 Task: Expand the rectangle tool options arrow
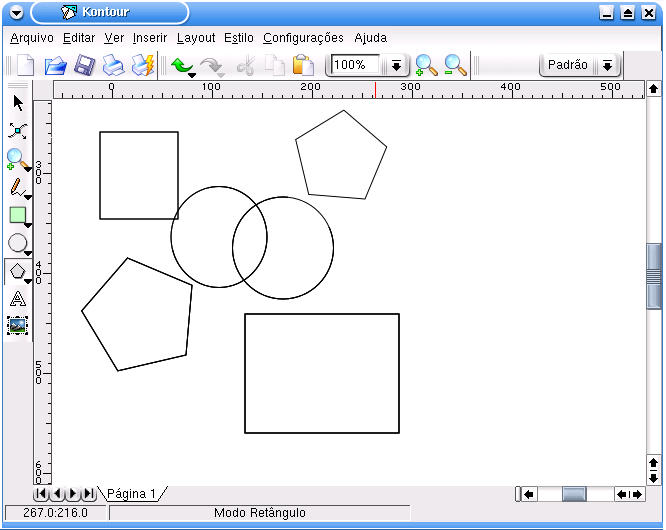pos(28,225)
